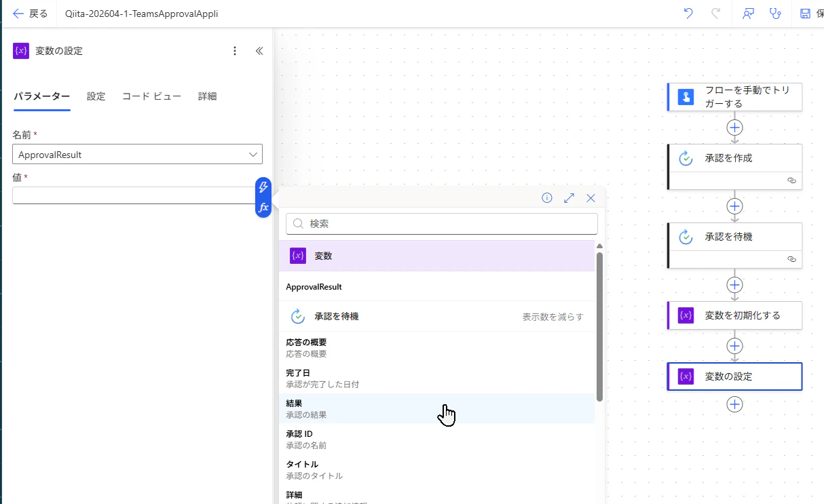
Task: Click the 変数 icon in dynamic content header
Action: (x=298, y=256)
